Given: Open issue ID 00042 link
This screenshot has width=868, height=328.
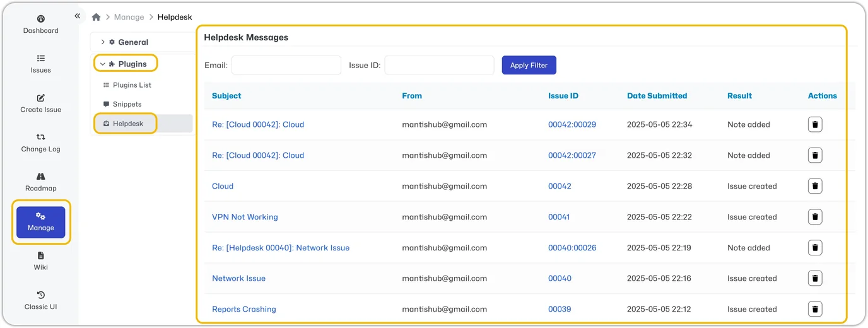Looking at the screenshot, I should [x=560, y=186].
